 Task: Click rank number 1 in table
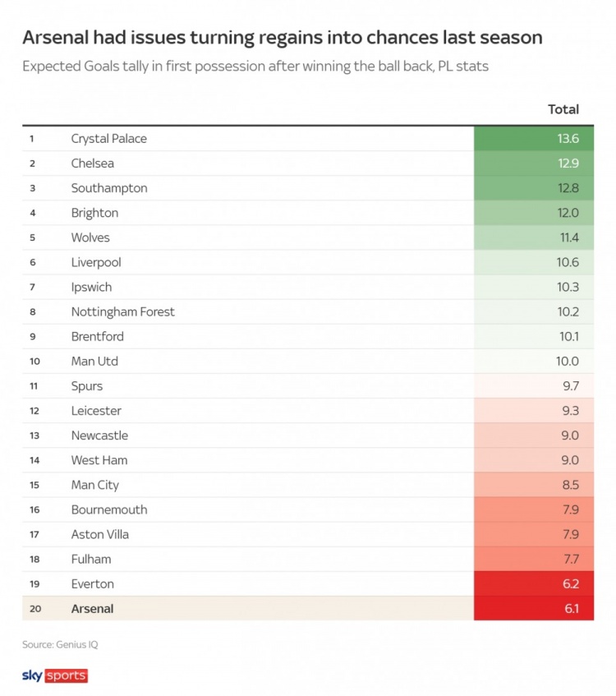(x=31, y=139)
